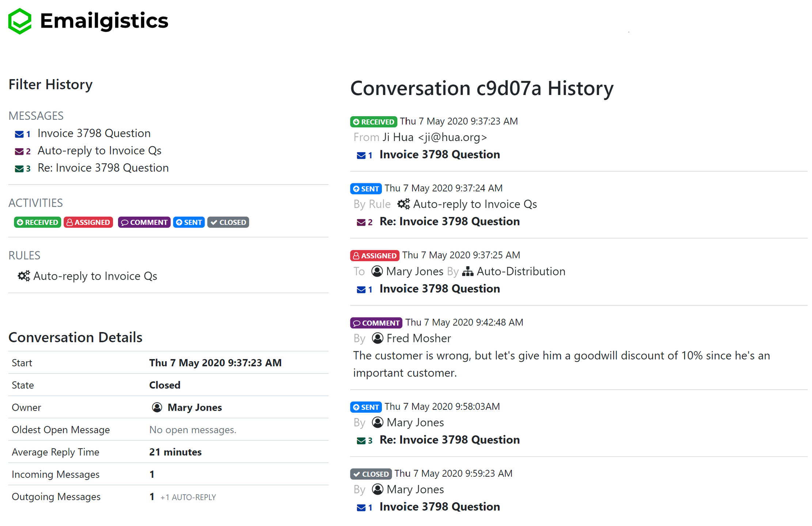This screenshot has height=526, width=812.
Task: Click the owner Mary Jones avatar icon
Action: 157,407
